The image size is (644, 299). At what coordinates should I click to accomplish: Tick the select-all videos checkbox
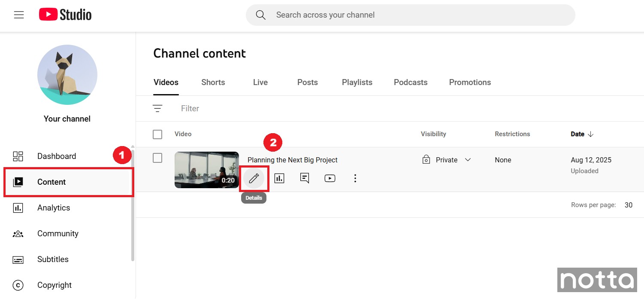157,134
